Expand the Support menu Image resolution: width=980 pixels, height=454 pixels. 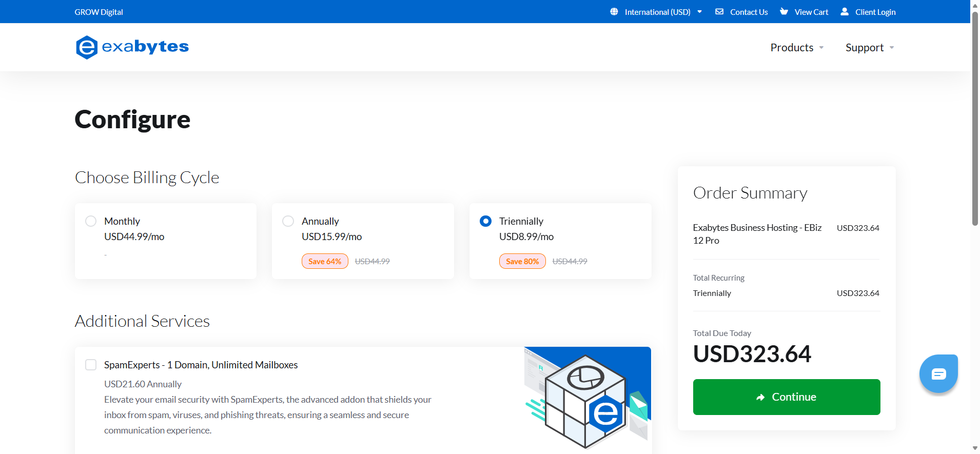[x=870, y=48]
